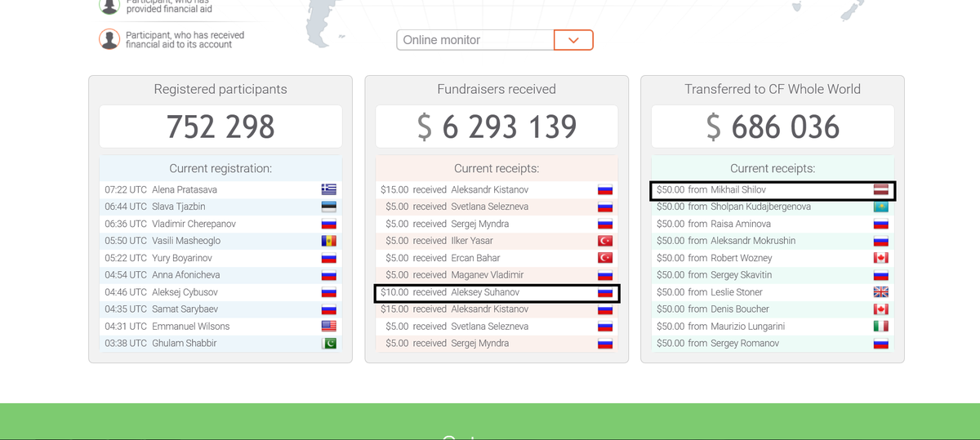This screenshot has width=980, height=440.
Task: Click the UK flag beside Leslie Stoner
Action: (881, 292)
